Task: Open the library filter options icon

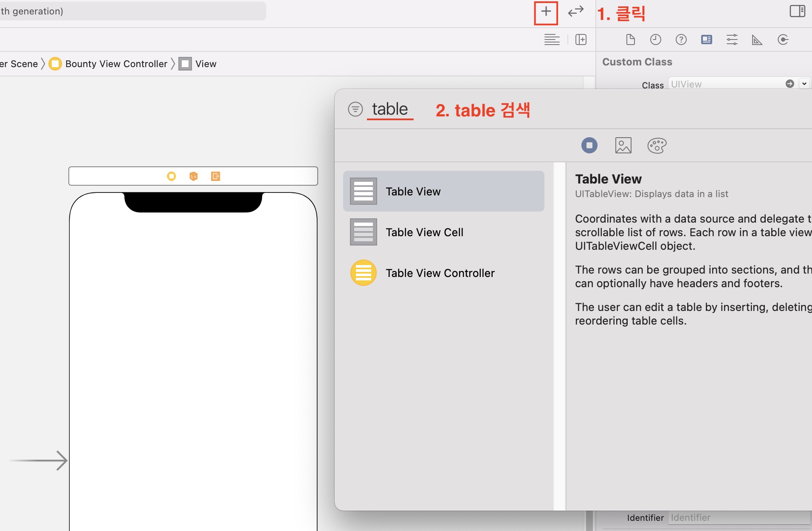Action: pos(355,109)
